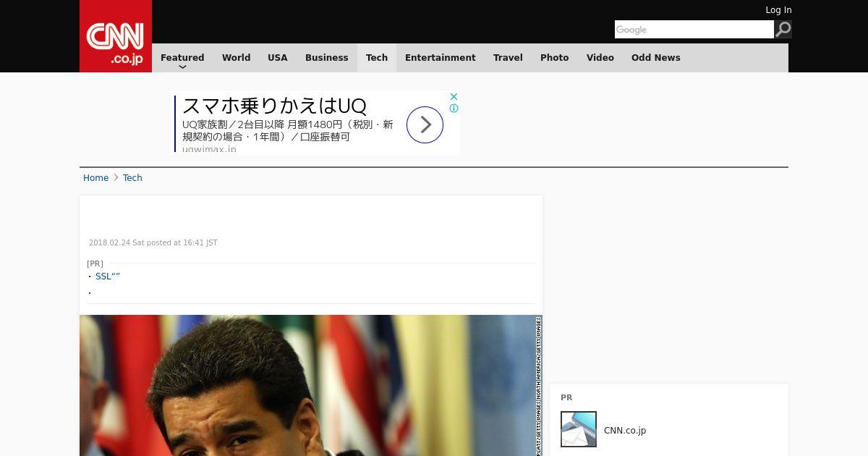Screen dimensions: 868x456
Task: Open the ad info icon
Action: (x=454, y=109)
